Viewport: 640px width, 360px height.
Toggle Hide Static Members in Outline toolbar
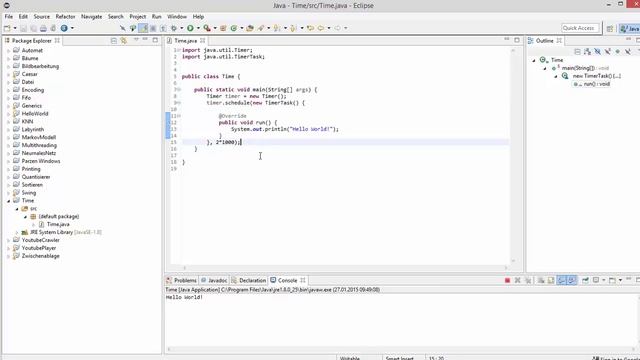(x=608, y=51)
